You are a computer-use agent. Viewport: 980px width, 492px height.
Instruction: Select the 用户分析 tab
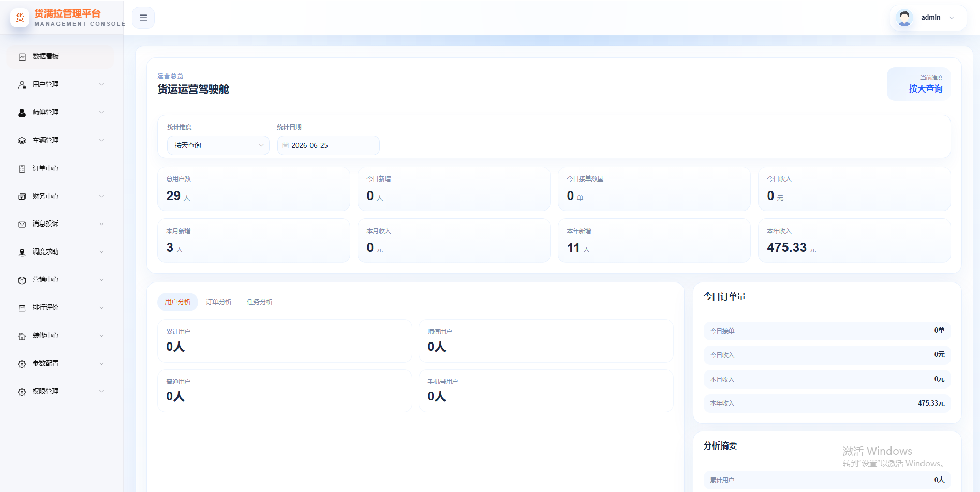(x=178, y=302)
